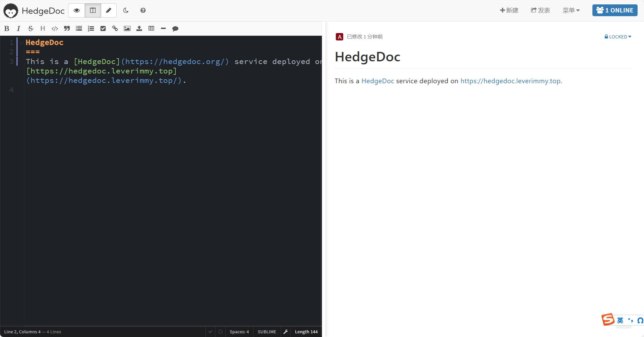Switch to edit-only mode with pencil icon

(x=109, y=10)
